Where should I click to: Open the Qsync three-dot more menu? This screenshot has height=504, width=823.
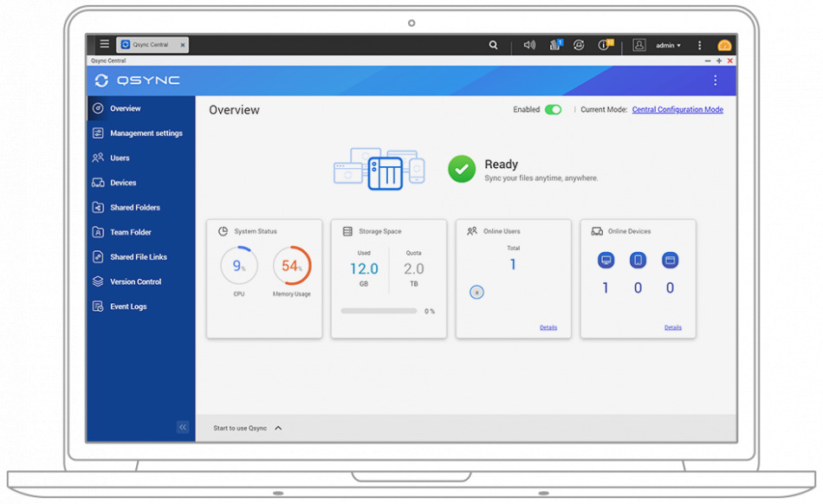(715, 81)
